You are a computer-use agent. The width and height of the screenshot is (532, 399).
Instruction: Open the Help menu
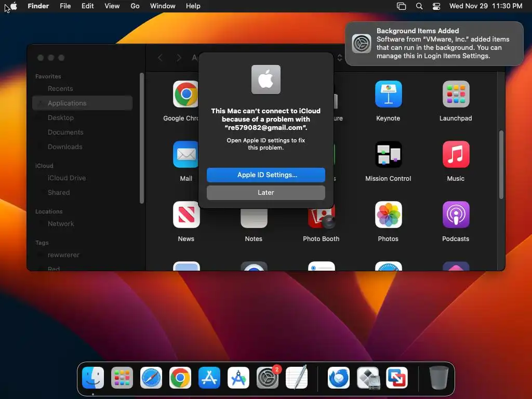tap(193, 6)
